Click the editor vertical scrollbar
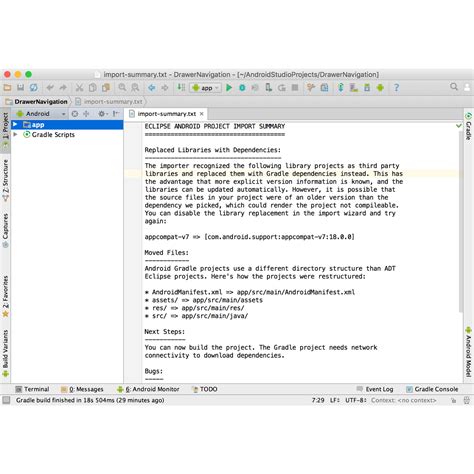474x474 pixels. tap(461, 222)
